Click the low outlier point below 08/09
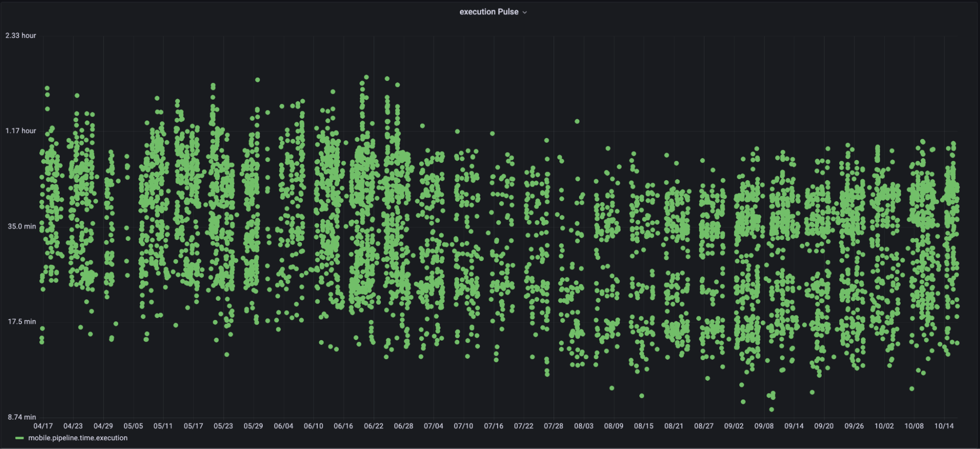The image size is (980, 449). pos(612,388)
